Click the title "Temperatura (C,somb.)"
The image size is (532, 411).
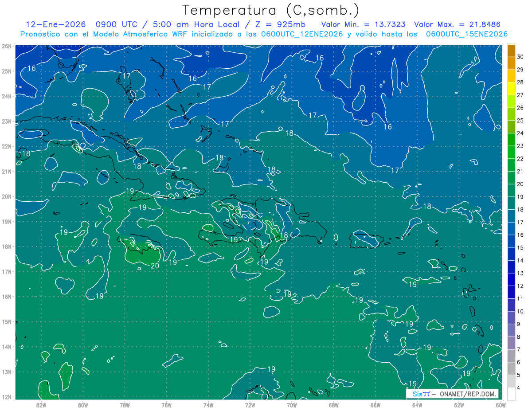pyautogui.click(x=271, y=10)
